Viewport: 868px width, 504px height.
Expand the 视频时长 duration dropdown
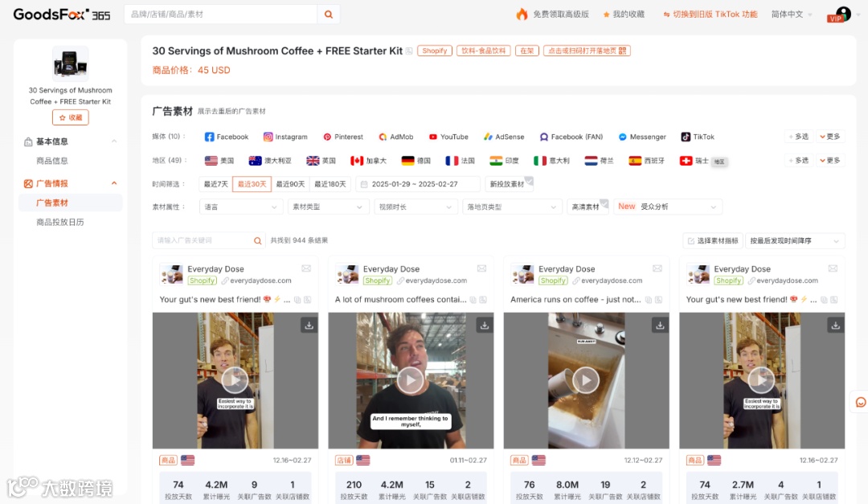pyautogui.click(x=416, y=207)
